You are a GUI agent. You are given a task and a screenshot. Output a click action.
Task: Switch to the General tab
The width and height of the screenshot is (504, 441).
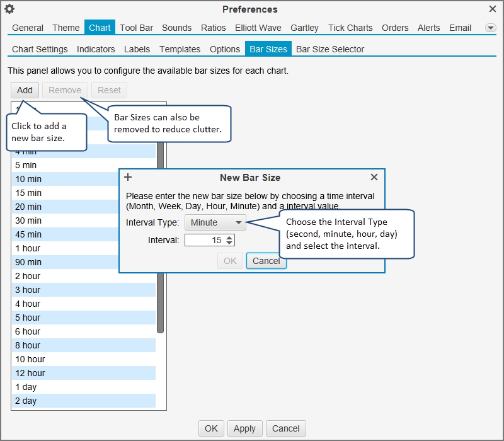click(x=28, y=28)
